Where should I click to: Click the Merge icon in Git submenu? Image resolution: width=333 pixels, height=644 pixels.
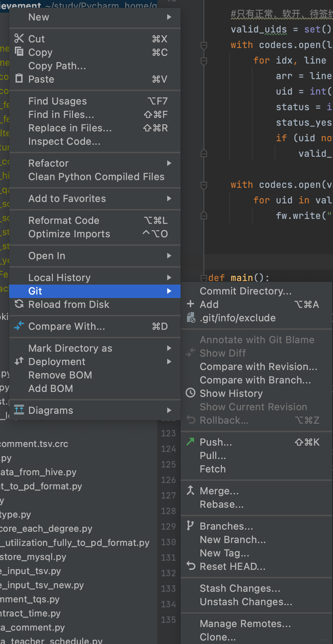click(x=190, y=490)
